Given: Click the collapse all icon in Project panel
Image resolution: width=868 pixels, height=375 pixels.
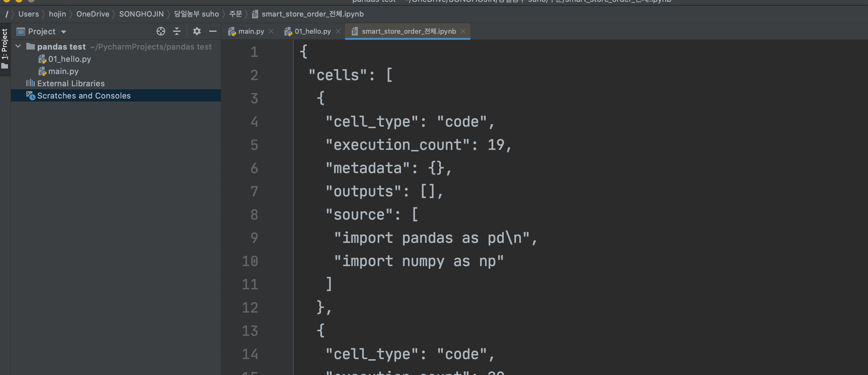Looking at the screenshot, I should 177,31.
